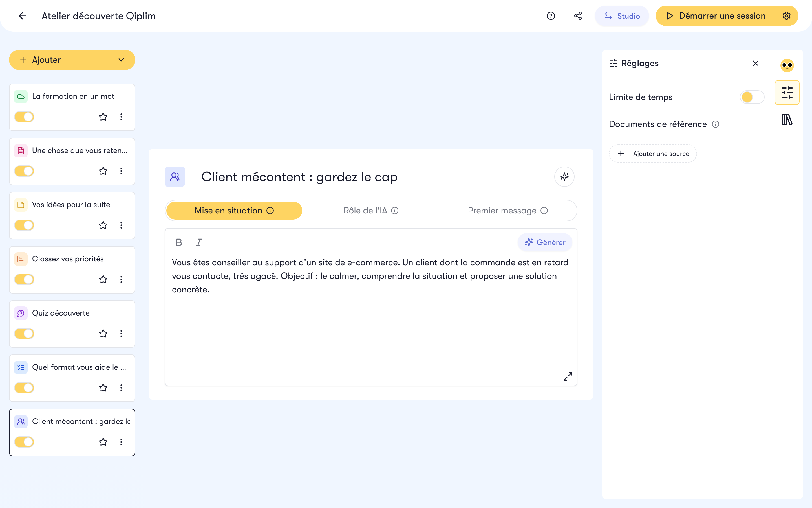This screenshot has width=812, height=508.
Task: Click the word cloud icon of La formation en un mot
Action: (x=21, y=97)
